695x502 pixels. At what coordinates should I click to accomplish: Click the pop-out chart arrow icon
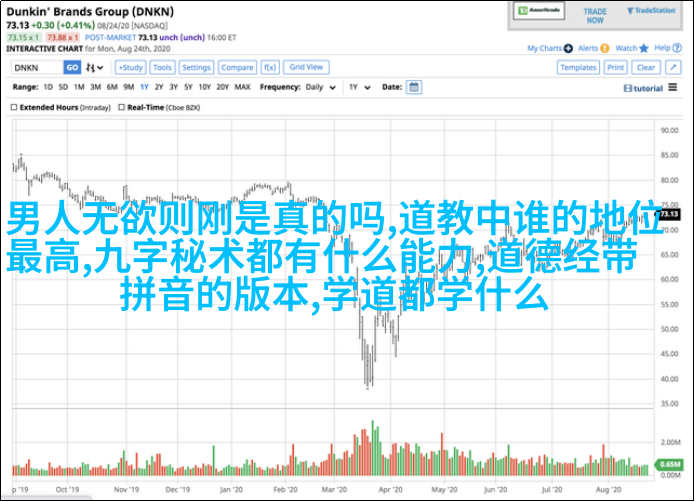pyautogui.click(x=673, y=67)
